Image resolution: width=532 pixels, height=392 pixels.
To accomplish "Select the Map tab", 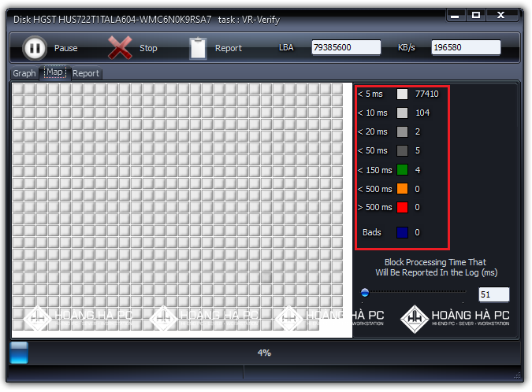I will (x=54, y=72).
